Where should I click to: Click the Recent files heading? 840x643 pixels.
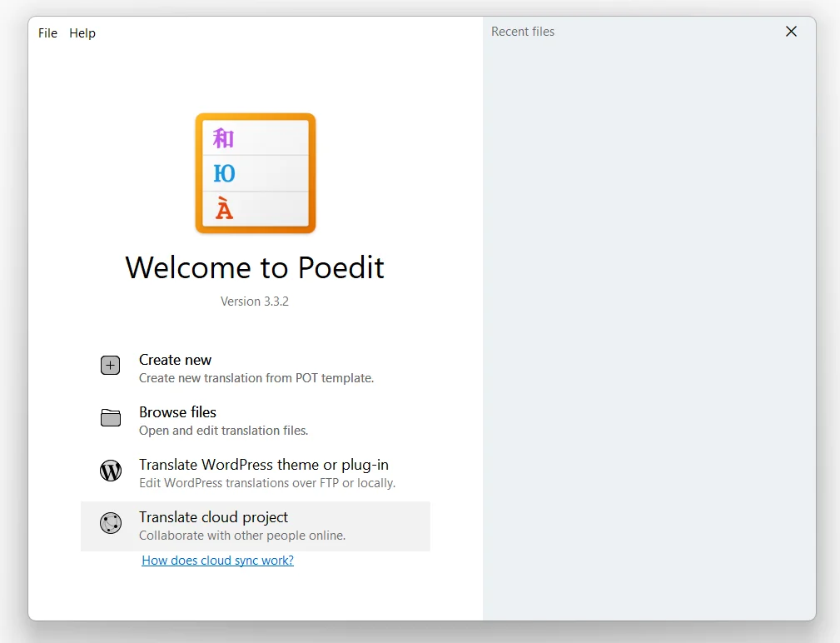coord(523,32)
